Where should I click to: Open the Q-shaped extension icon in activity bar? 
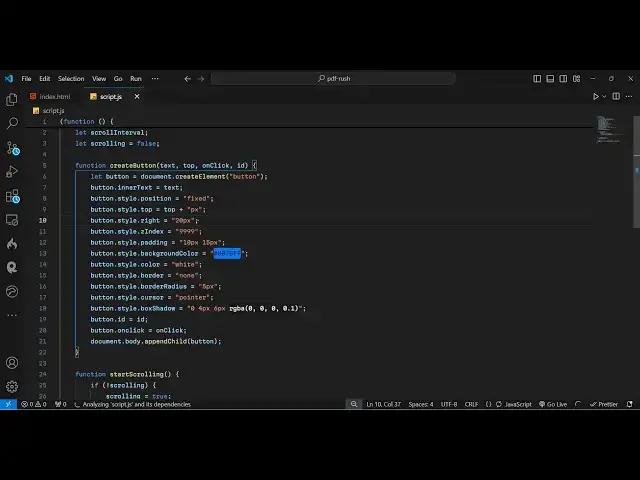(x=12, y=267)
